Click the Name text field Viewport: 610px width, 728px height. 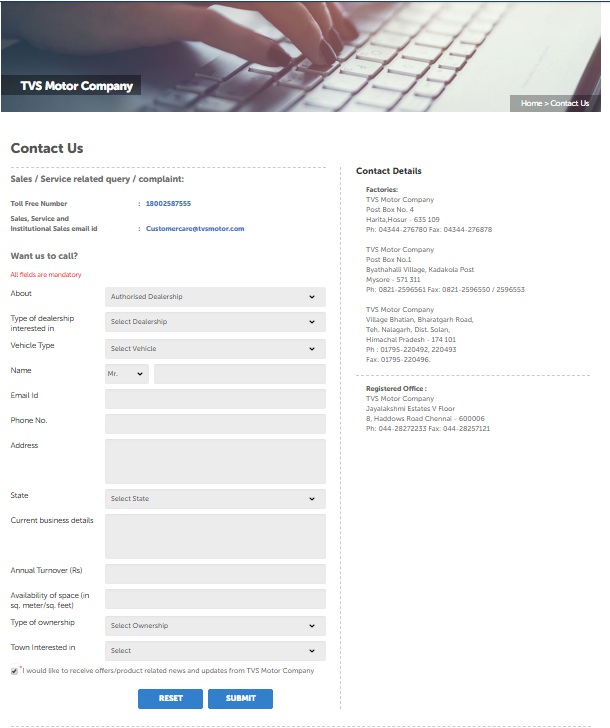tap(240, 374)
